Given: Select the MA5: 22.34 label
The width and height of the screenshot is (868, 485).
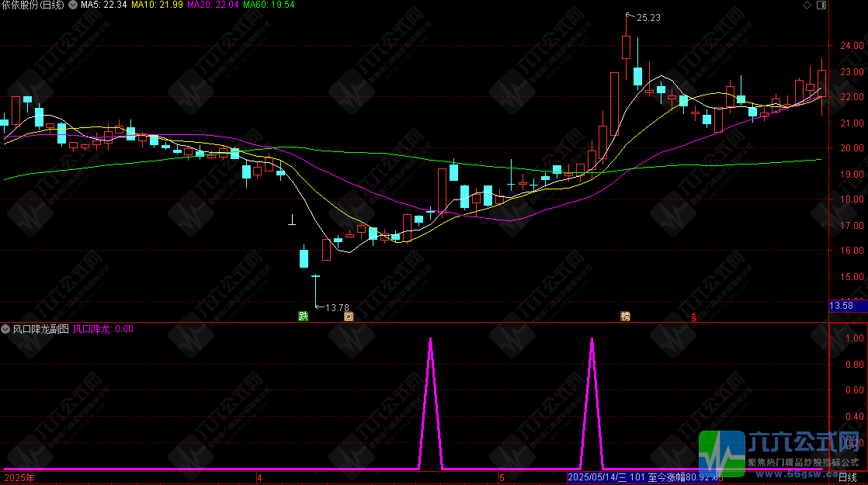Looking at the screenshot, I should (x=103, y=5).
